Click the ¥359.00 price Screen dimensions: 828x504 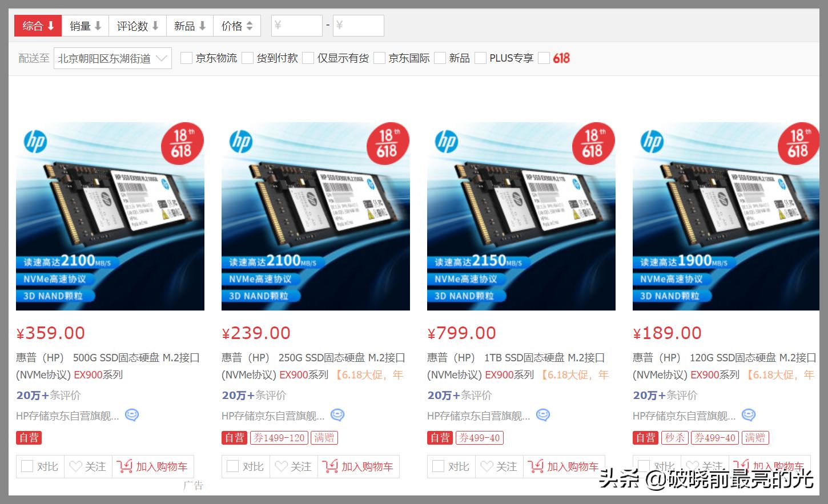[51, 333]
